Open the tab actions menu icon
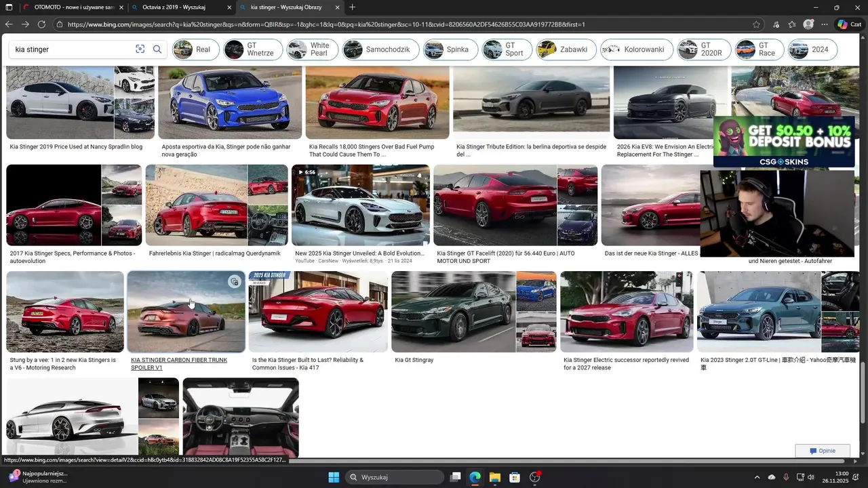The image size is (868, 488). 8,7
